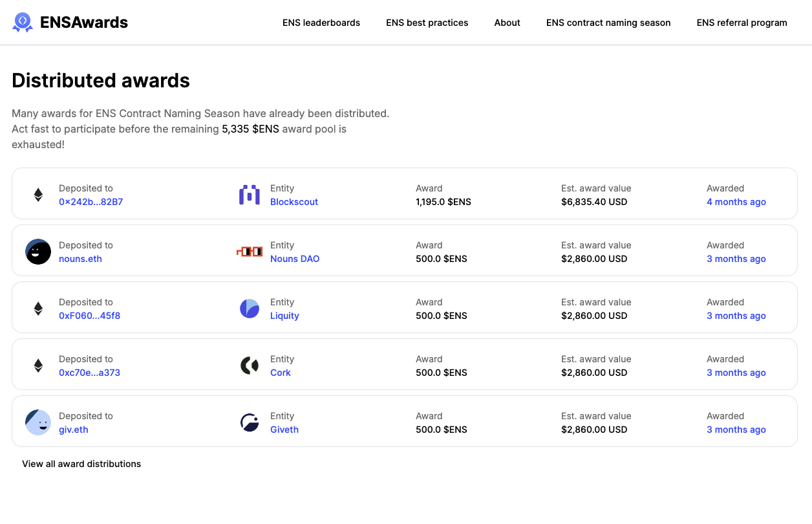
Task: Open ENS referral program page
Action: tap(742, 23)
